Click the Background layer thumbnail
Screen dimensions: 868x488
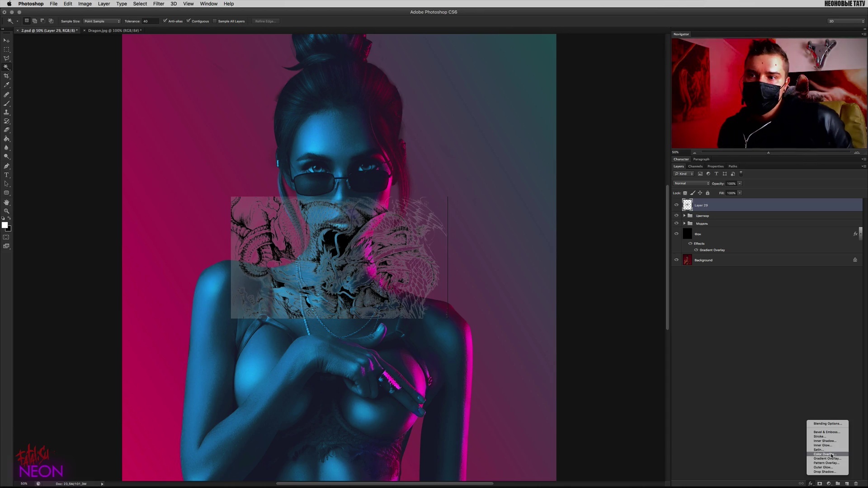coord(687,260)
